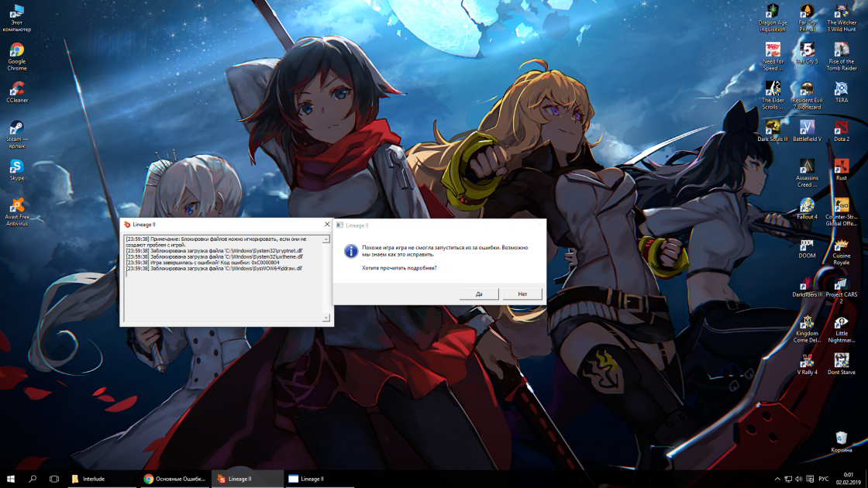Open the РУС language switcher in tray
The height and width of the screenshot is (488, 868).
(x=824, y=479)
